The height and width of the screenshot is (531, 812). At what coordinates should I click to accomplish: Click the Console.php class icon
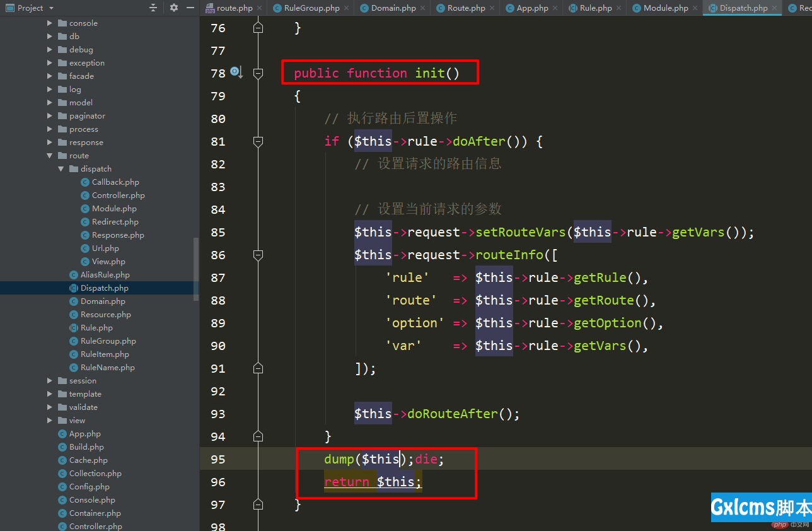click(62, 499)
